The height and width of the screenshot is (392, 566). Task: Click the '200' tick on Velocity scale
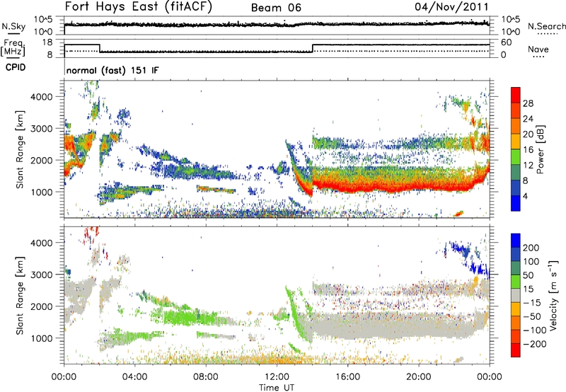click(x=531, y=248)
